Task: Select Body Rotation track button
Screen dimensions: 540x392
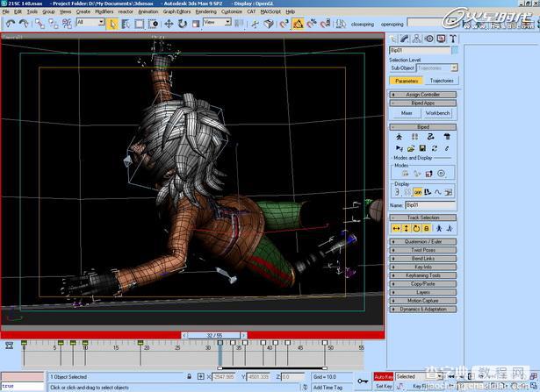Action: point(416,229)
